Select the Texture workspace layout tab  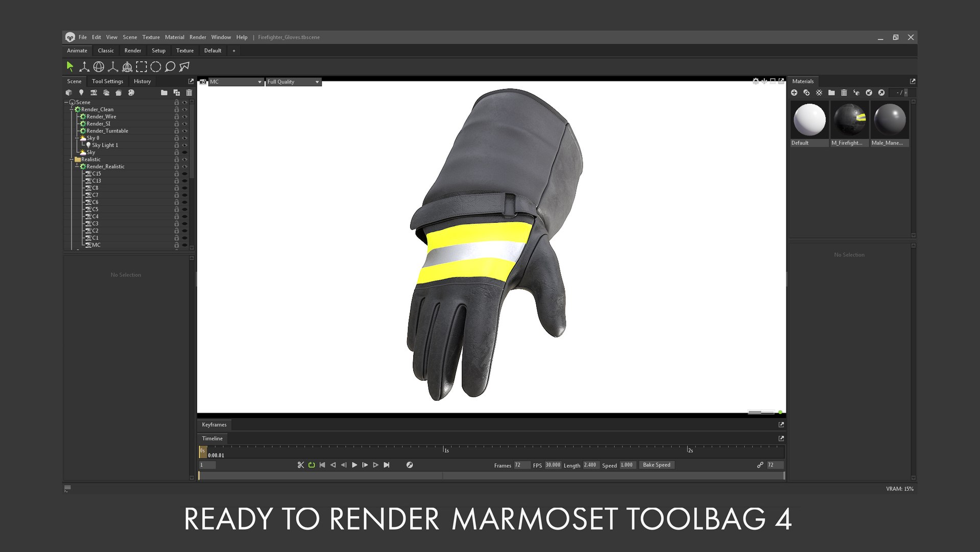(185, 51)
